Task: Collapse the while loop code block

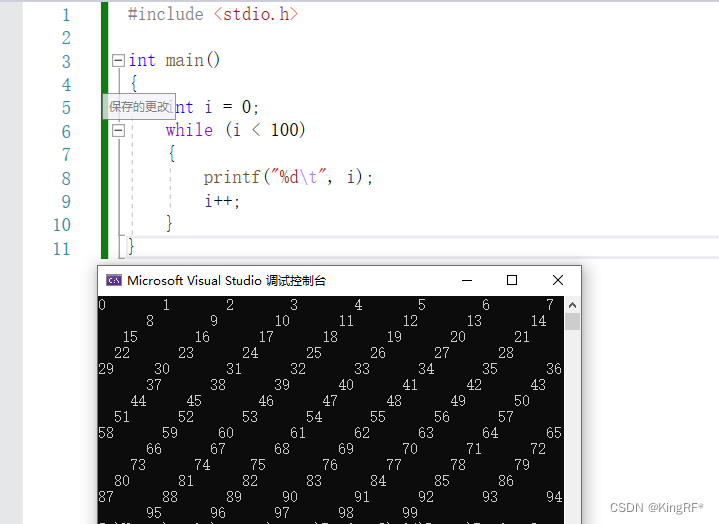Action: 118,131
